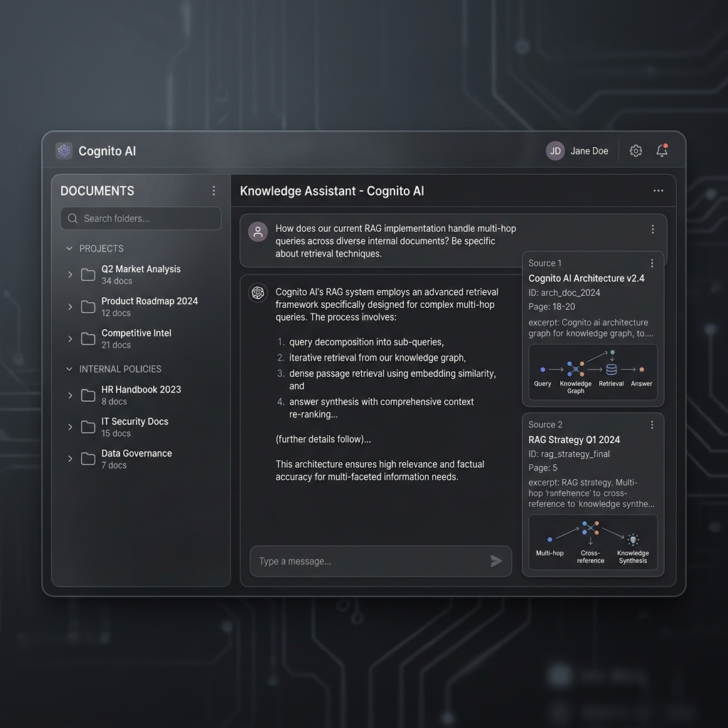Click the "Source 2" label
The width and height of the screenshot is (728, 728).
[545, 425]
